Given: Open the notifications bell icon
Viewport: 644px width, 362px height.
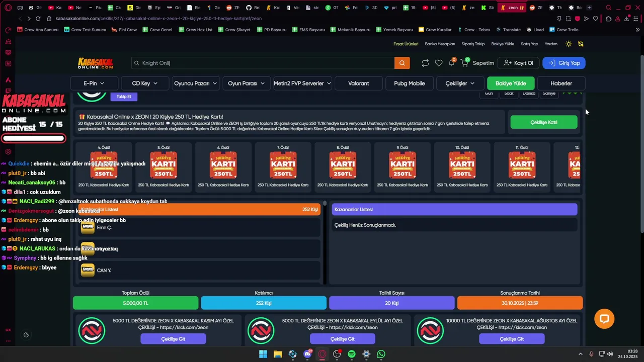Looking at the screenshot, I should [x=451, y=63].
